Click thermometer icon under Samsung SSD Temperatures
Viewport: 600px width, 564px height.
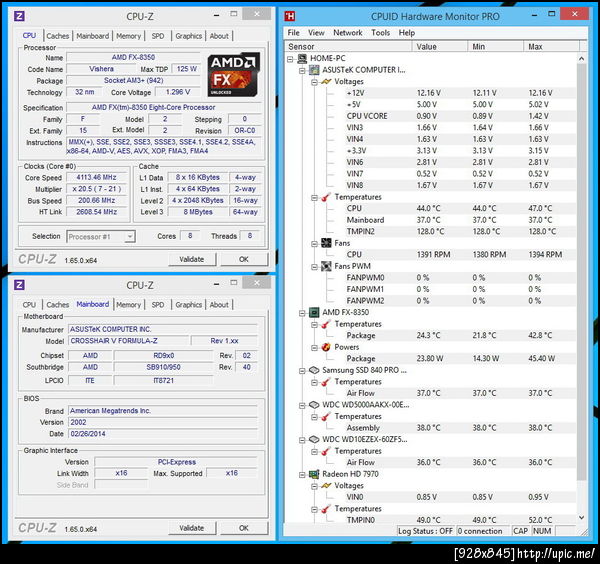[326, 382]
